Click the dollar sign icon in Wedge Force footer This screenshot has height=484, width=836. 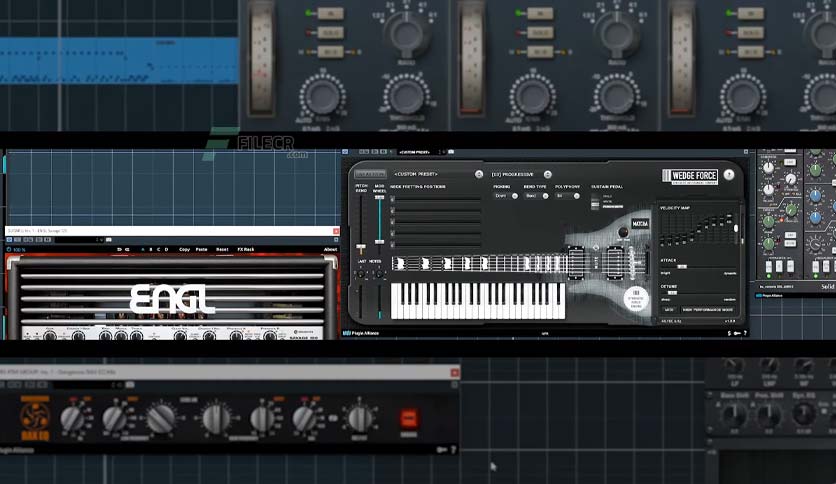[729, 333]
